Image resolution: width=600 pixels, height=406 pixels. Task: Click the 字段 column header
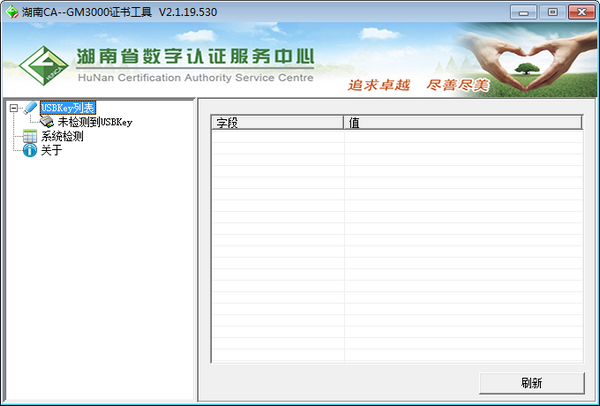click(x=276, y=124)
